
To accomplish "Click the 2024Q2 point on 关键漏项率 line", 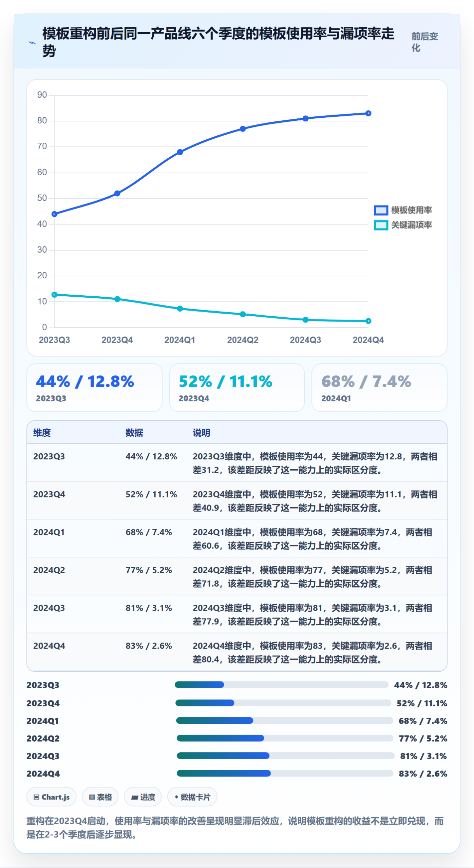I will pos(243,314).
